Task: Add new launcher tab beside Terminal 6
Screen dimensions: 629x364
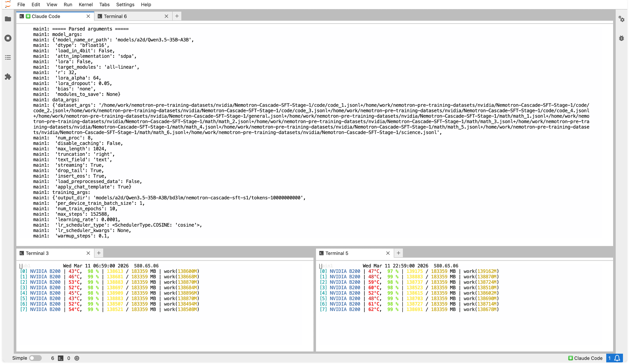Action: point(177,16)
